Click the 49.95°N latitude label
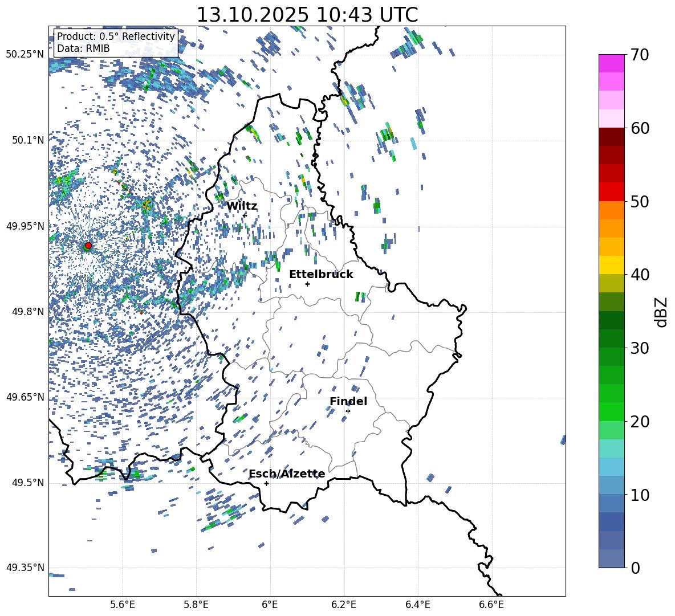 click(25, 226)
